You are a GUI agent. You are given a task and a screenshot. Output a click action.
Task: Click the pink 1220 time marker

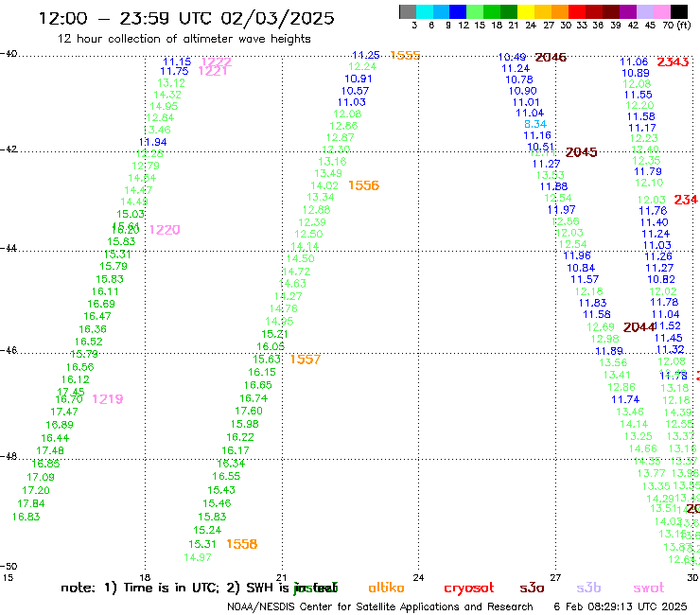[165, 230]
